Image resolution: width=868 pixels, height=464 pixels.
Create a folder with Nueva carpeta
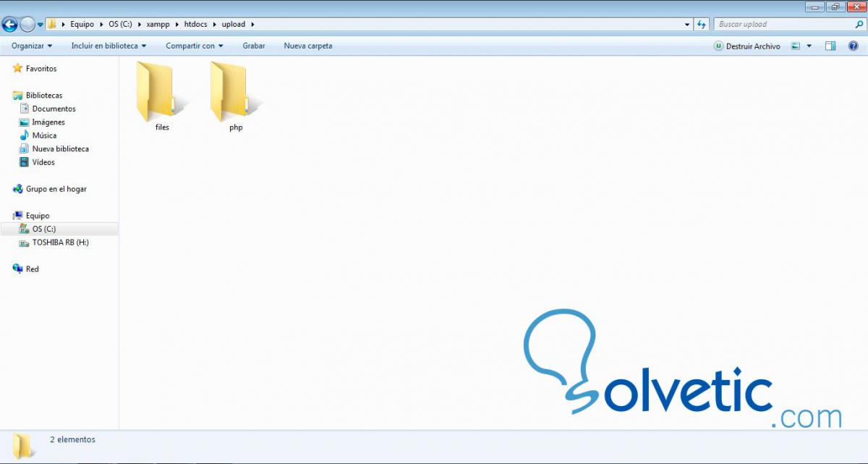(308, 46)
